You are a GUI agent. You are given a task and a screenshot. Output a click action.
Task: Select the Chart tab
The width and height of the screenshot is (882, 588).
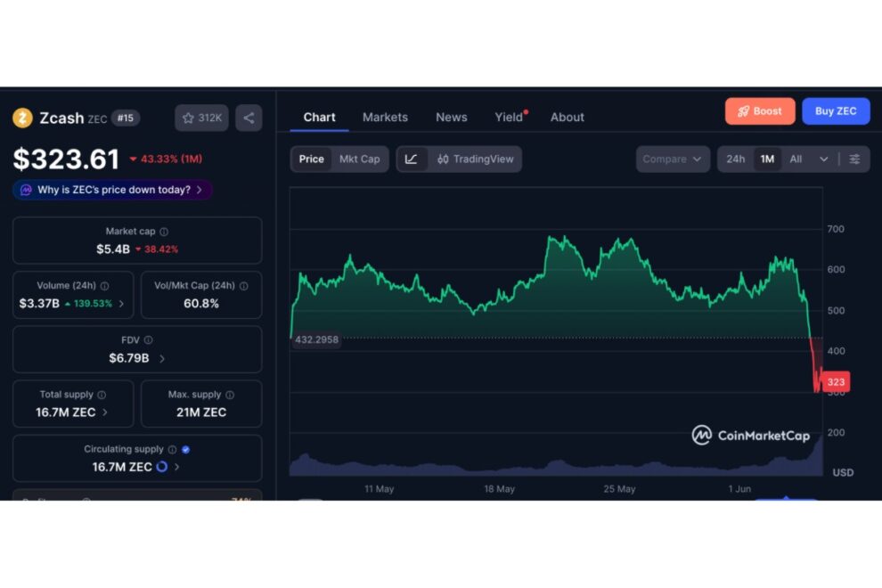click(x=320, y=117)
